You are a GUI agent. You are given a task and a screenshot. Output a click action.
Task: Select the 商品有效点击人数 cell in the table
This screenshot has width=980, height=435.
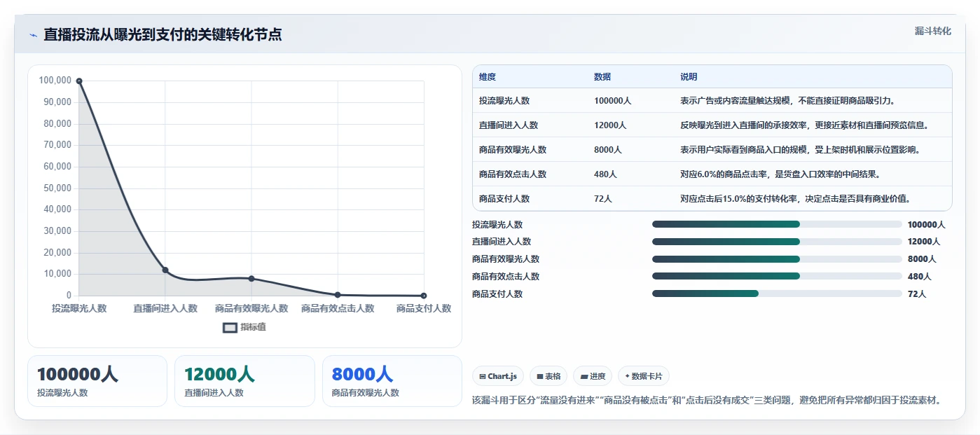[x=513, y=174]
